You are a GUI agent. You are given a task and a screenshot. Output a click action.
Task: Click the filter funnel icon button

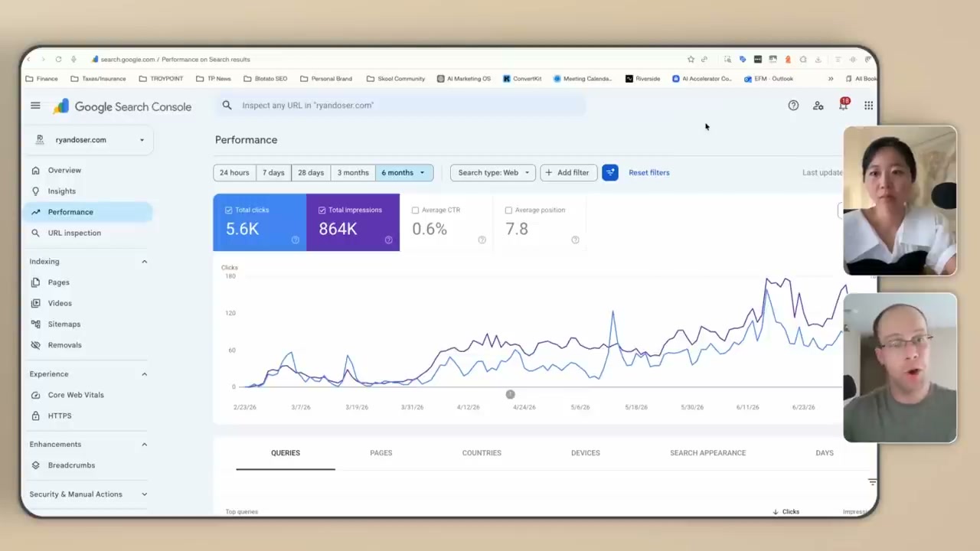coord(610,172)
